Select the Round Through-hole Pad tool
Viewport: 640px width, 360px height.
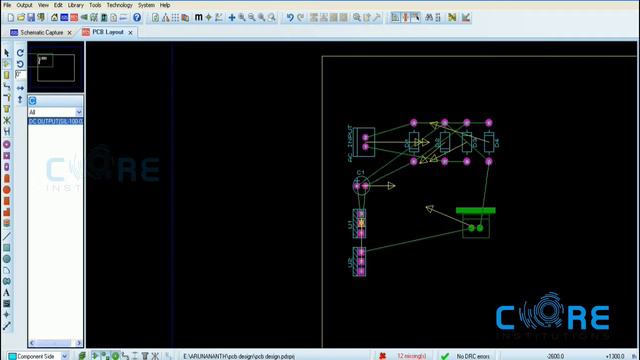[x=7, y=144]
